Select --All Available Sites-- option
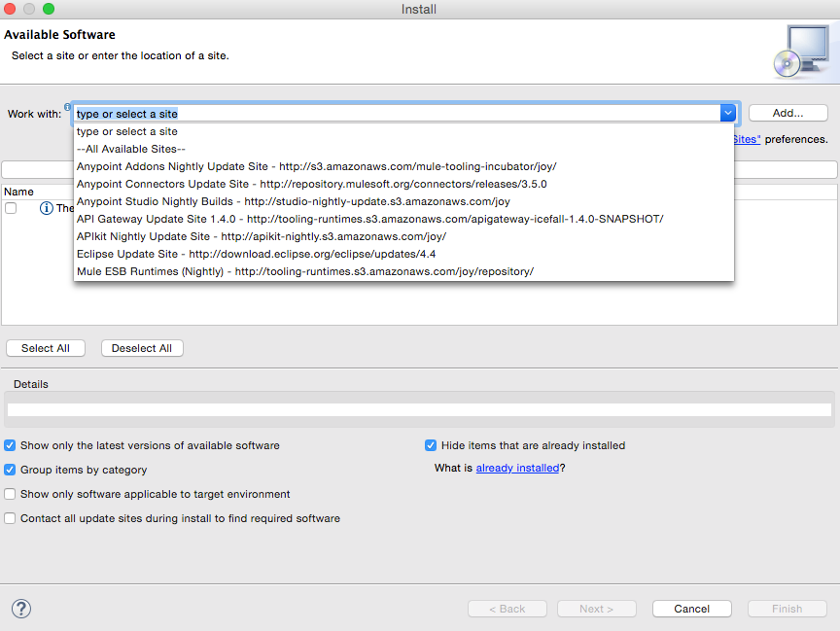Viewport: 840px width, 631px height. point(403,149)
